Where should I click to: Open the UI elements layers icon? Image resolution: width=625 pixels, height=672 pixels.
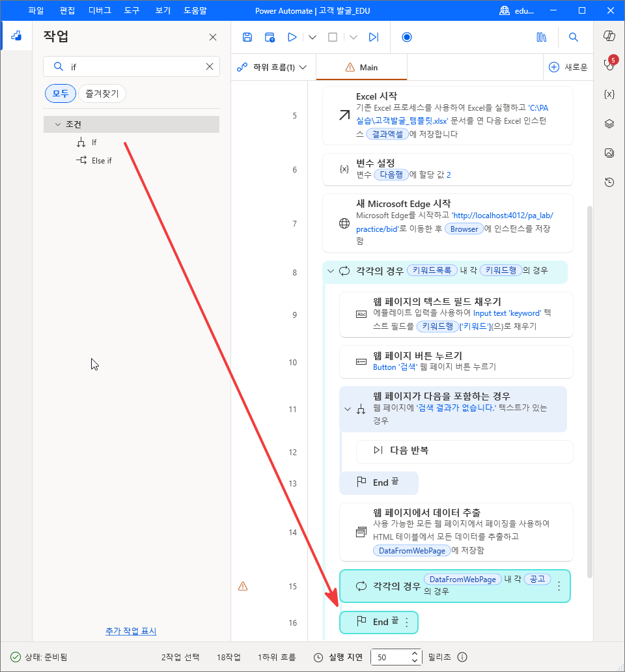[x=609, y=124]
